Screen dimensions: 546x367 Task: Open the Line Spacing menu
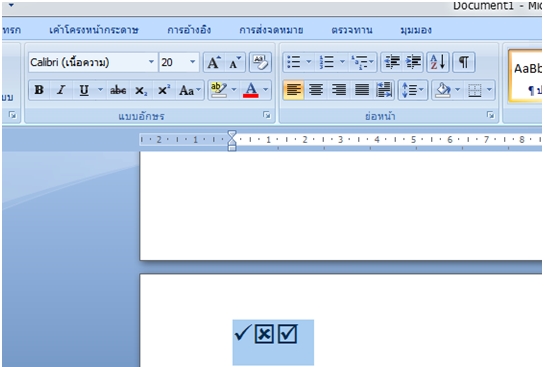tap(413, 90)
